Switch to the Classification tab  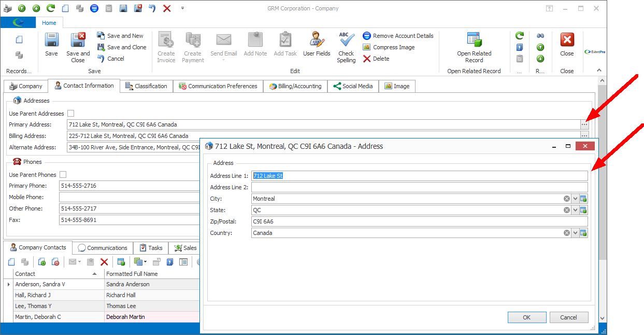click(x=146, y=86)
